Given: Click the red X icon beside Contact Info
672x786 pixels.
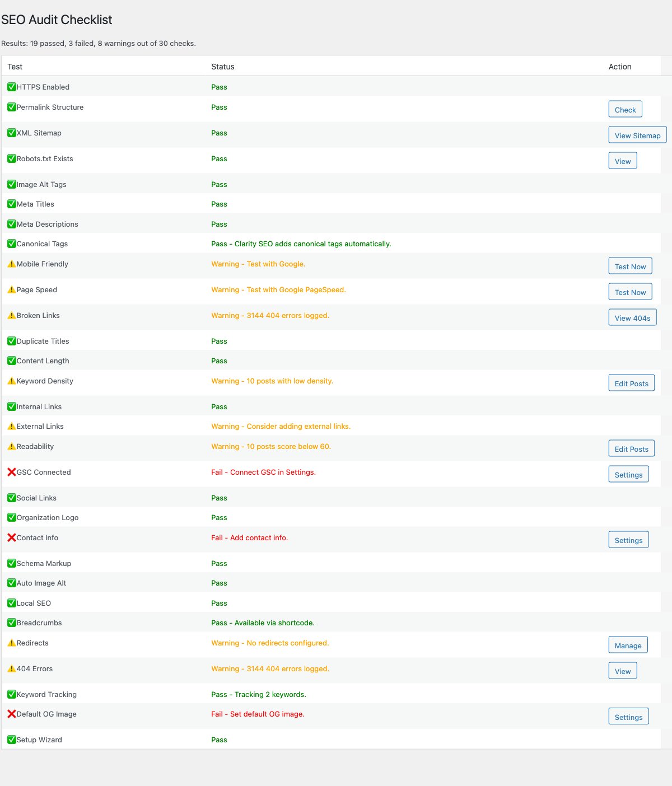Looking at the screenshot, I should (12, 537).
